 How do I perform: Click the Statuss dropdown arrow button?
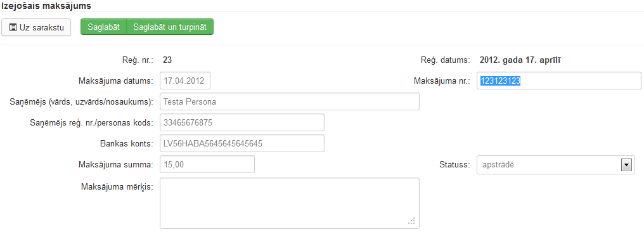point(627,166)
